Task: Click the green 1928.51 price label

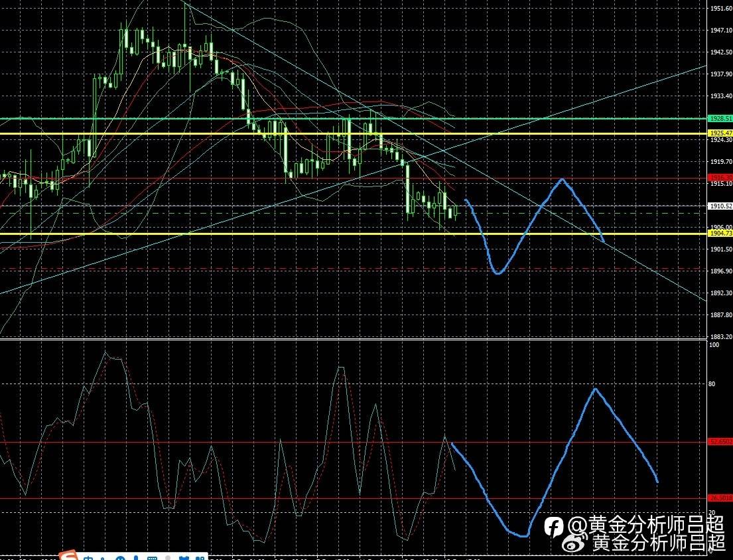Action: [720, 119]
